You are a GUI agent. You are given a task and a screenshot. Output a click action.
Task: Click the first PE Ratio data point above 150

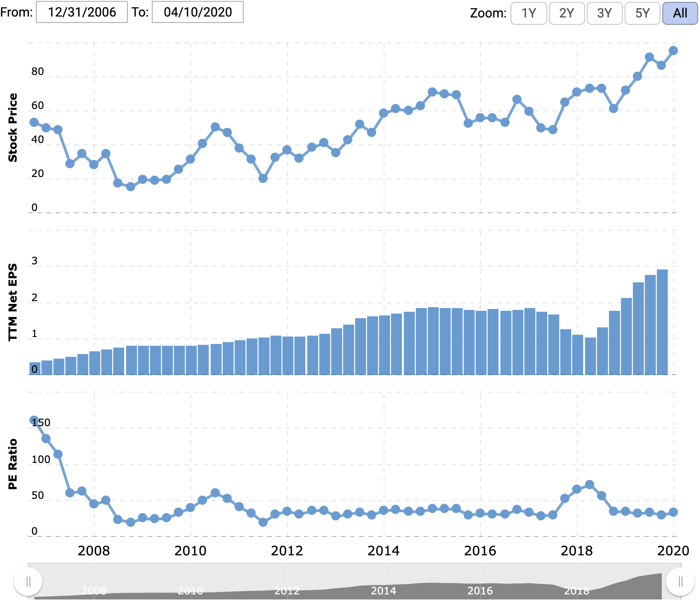(34, 420)
